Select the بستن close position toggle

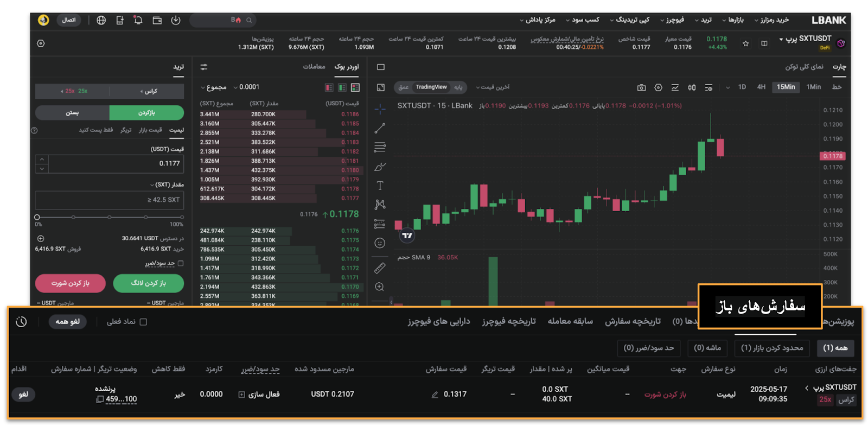coord(72,113)
